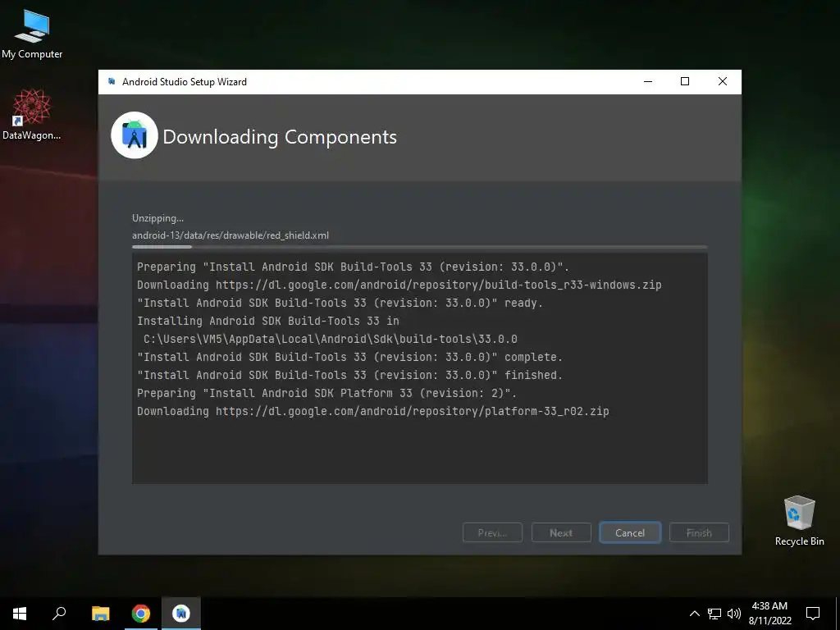Click Android Studio taskbar icon
The width and height of the screenshot is (840, 630).
181,614
